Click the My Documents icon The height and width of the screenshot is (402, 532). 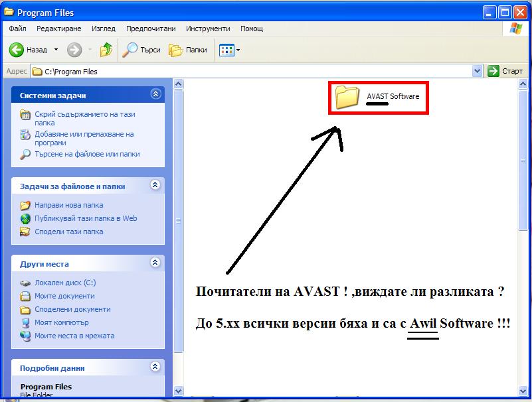(25, 297)
